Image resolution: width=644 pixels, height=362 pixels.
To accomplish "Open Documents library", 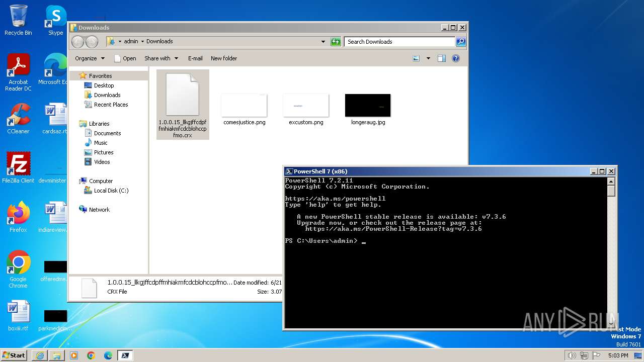I will coord(107,133).
